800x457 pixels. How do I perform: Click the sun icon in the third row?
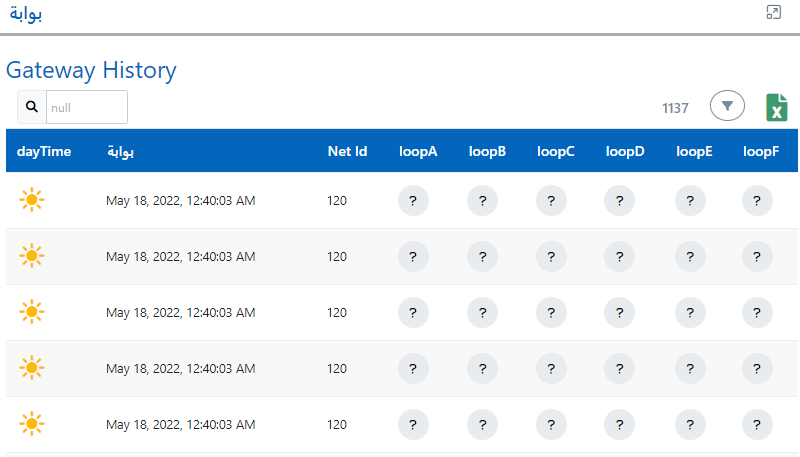pyautogui.click(x=32, y=313)
